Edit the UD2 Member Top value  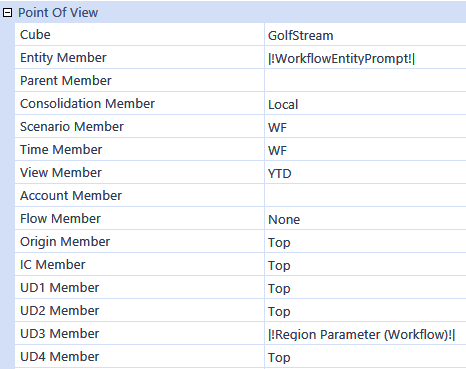click(x=365, y=311)
